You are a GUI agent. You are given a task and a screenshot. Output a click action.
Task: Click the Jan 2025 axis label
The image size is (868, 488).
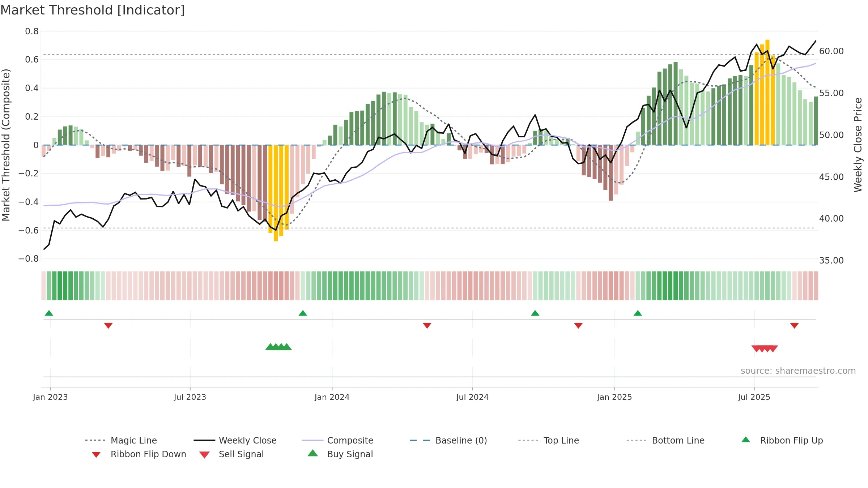coord(614,397)
